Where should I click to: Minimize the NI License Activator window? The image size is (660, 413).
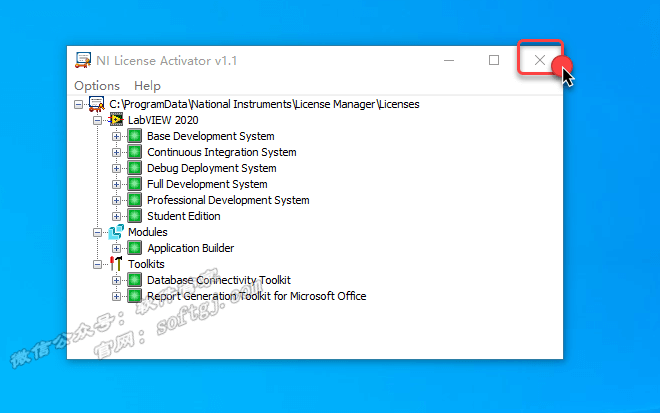(x=449, y=60)
